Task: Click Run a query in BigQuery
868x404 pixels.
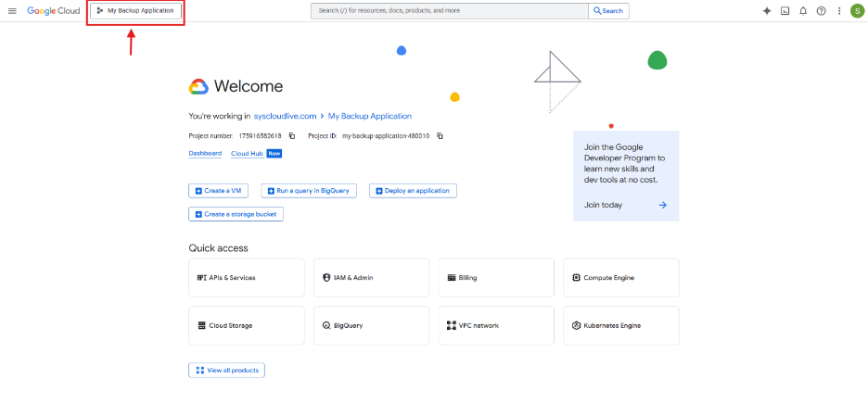Action: (x=309, y=191)
